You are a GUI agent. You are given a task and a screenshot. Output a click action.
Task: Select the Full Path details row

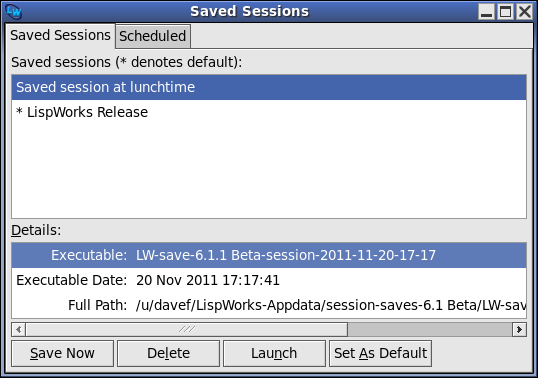[x=269, y=305]
